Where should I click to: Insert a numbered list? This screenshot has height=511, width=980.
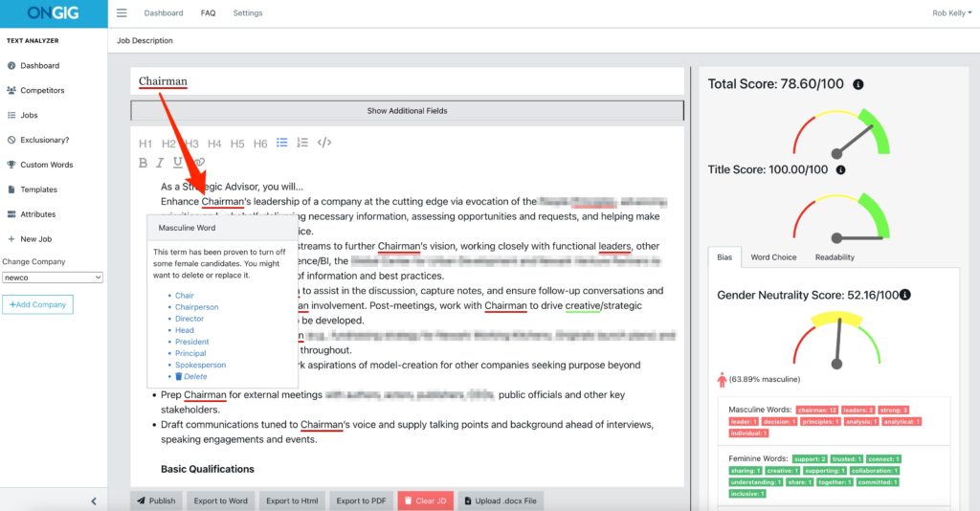302,143
